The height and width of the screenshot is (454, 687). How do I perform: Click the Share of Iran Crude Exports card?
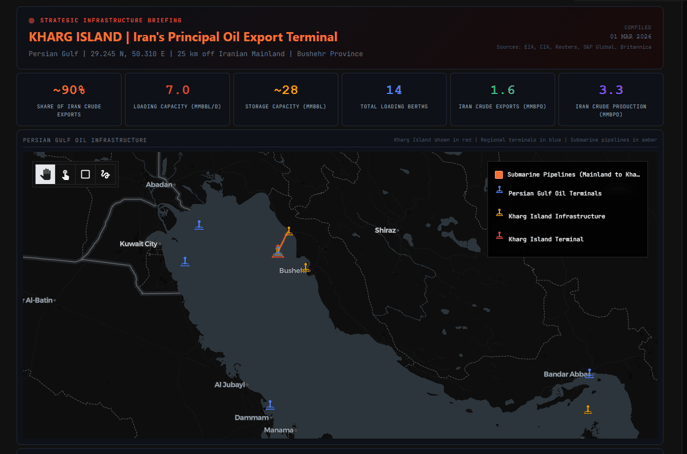pyautogui.click(x=69, y=99)
